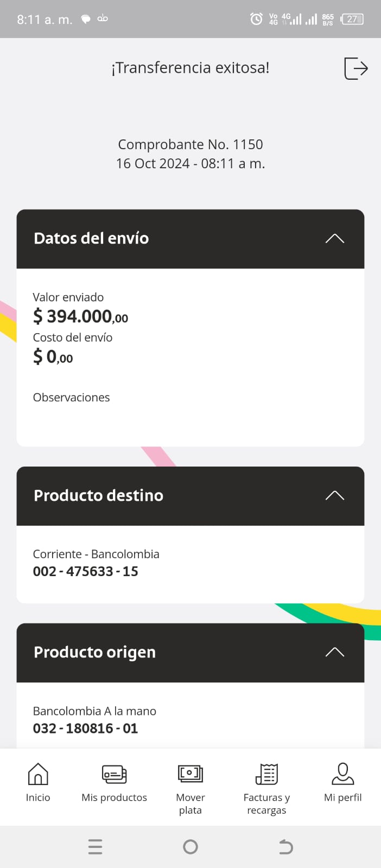Open the Android recent apps menu icon
This screenshot has width=381, height=868.
pos(95,847)
